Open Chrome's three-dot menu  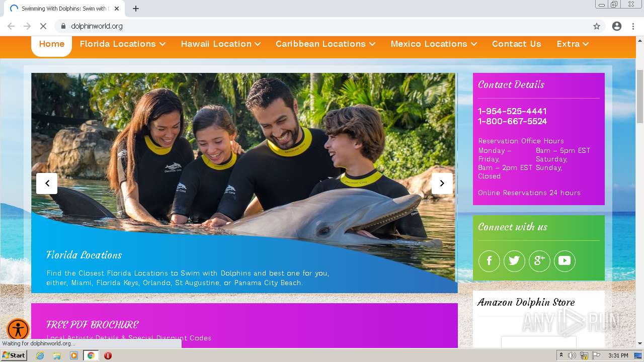(633, 26)
